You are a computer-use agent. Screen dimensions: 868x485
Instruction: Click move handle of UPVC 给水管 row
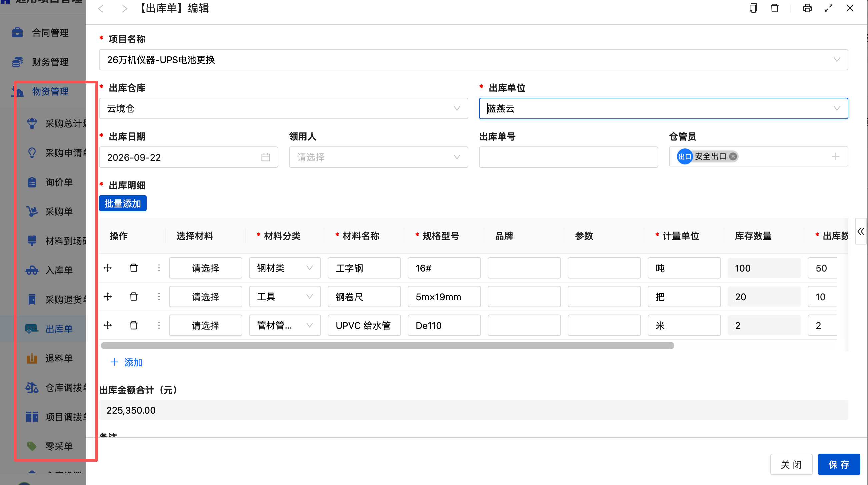(x=108, y=326)
